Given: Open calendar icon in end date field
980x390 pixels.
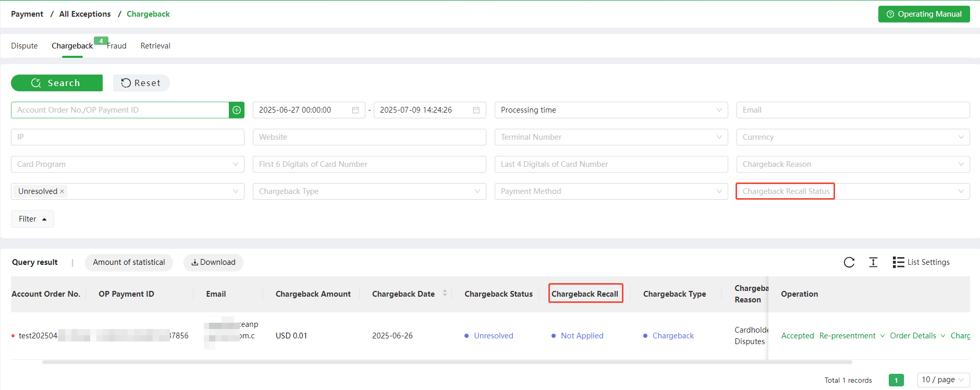Looking at the screenshot, I should tap(476, 110).
